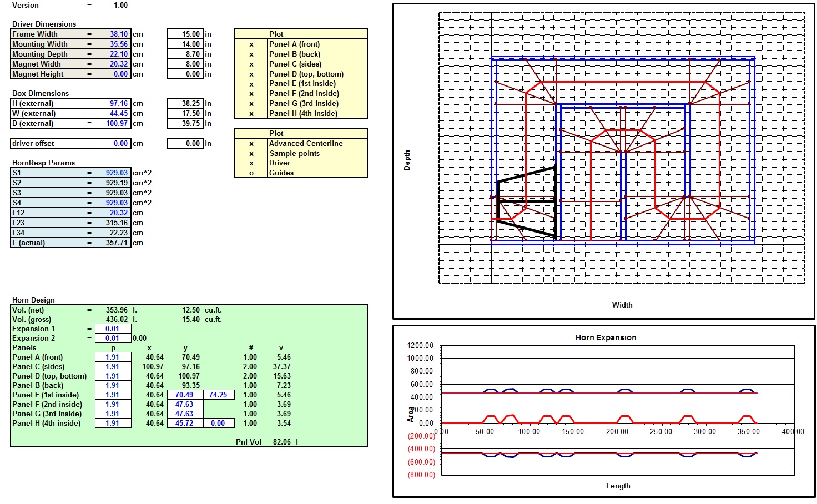Select the W (external) value 44.45

coord(113,113)
